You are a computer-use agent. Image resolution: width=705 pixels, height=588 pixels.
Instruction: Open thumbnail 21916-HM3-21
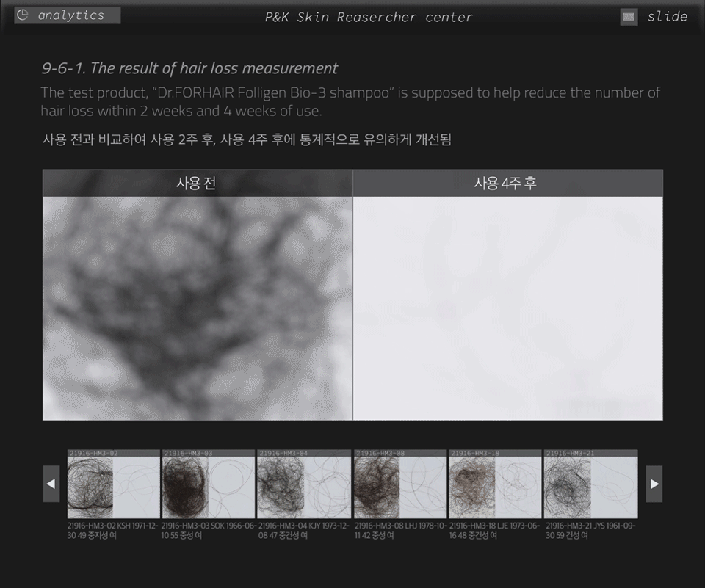590,485
